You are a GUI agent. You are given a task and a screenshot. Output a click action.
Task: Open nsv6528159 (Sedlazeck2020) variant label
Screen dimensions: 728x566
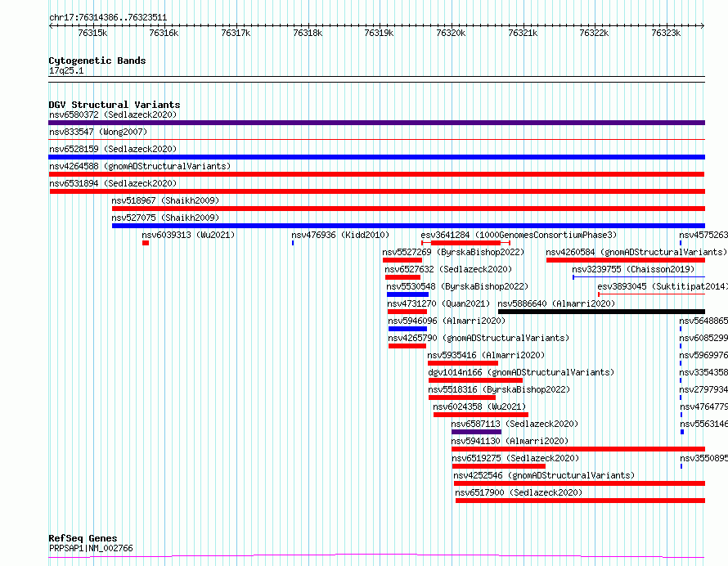pos(113,149)
